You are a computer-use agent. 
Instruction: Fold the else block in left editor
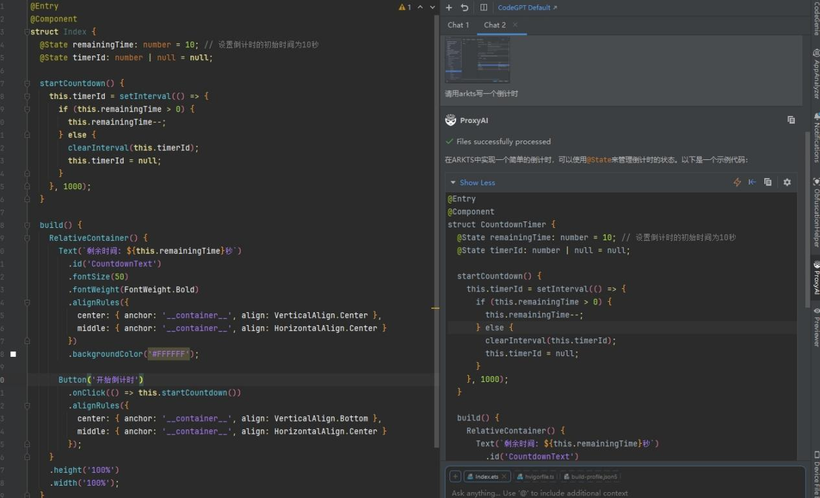click(26, 135)
